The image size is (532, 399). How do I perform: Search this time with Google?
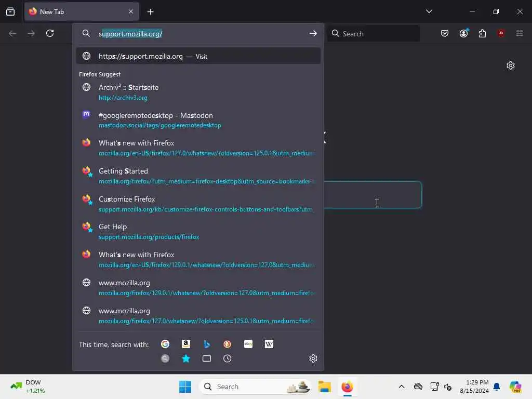[x=165, y=344]
